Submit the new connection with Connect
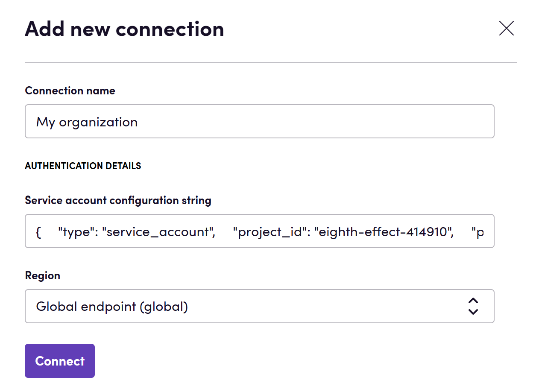539x392 pixels. pyautogui.click(x=60, y=361)
